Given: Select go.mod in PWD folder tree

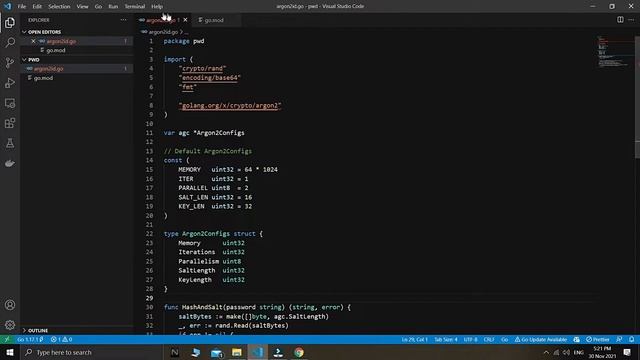Looking at the screenshot, I should point(78,78).
